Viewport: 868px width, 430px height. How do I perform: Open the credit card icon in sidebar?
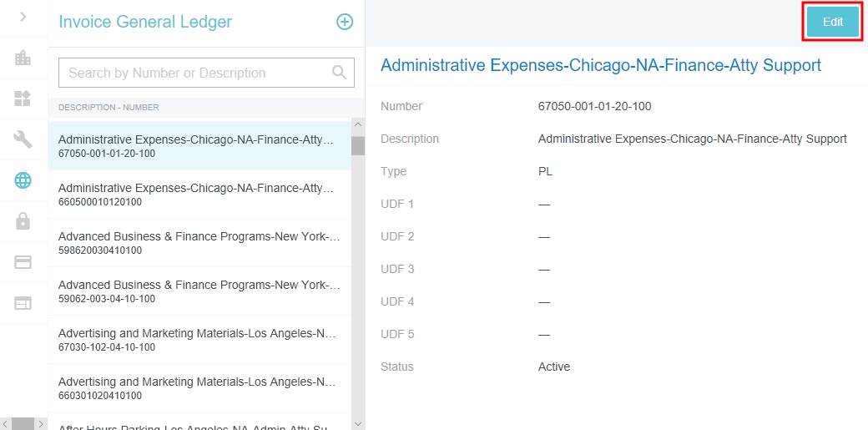click(23, 262)
